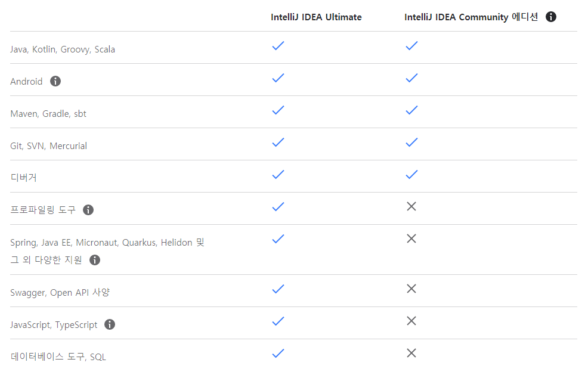588x381 pixels.
Task: Click the 데이터베이스 도구, SQL row label
Action: [58, 357]
